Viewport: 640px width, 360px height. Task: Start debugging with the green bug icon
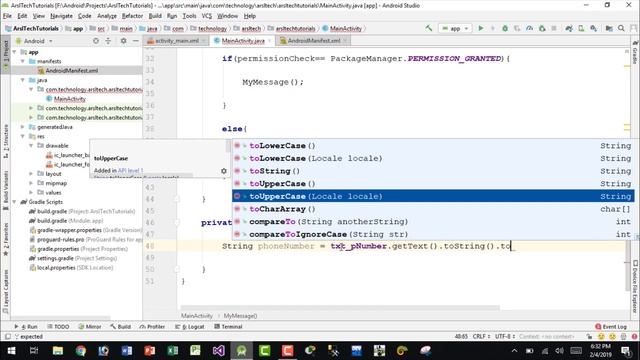click(505, 28)
